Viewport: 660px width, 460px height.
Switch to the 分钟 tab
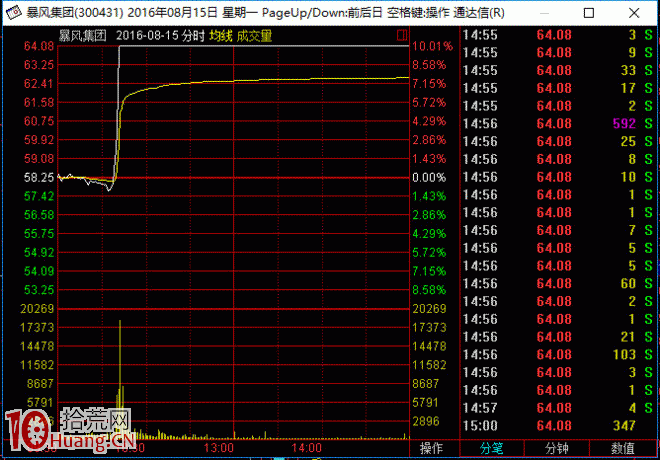click(557, 449)
